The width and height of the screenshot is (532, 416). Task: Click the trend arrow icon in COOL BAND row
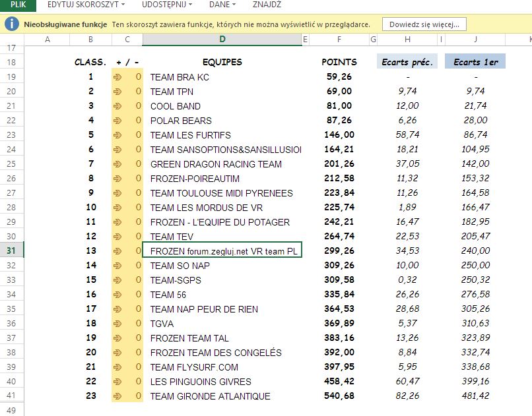pos(117,106)
